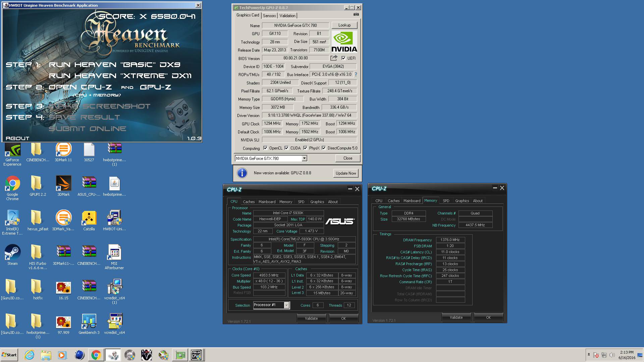644x362 pixels.
Task: Launch the 3DMark desktop shortcut
Action: tap(63, 186)
